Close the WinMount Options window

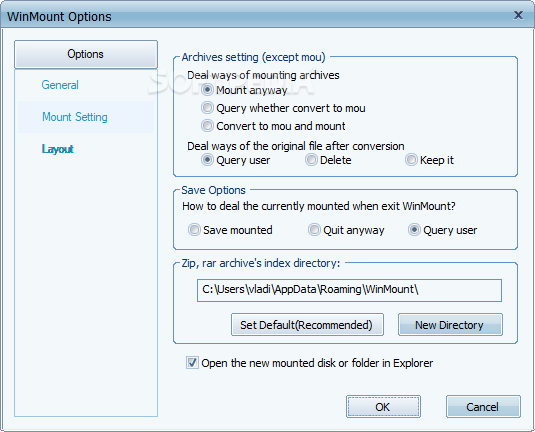[518, 15]
